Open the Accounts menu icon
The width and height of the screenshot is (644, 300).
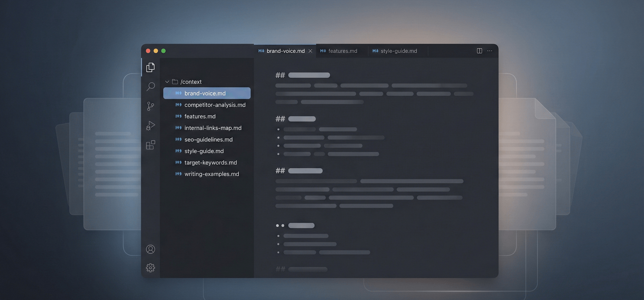(x=151, y=249)
